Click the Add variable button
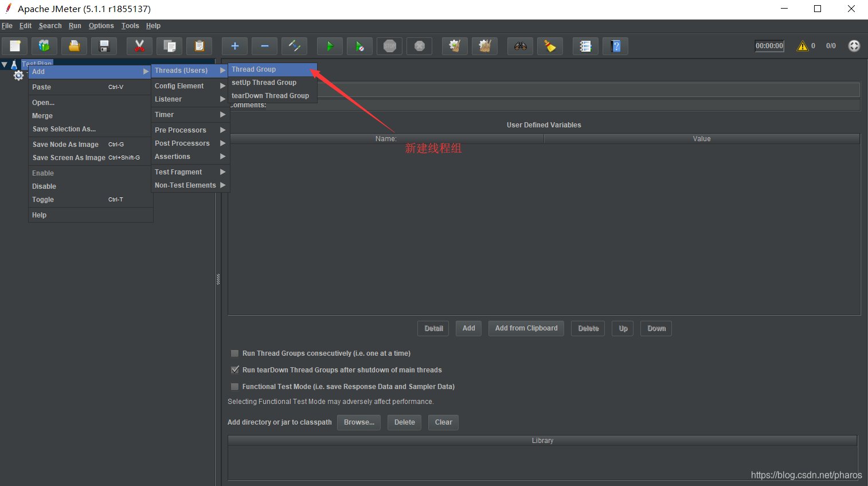868x486 pixels. pos(468,328)
